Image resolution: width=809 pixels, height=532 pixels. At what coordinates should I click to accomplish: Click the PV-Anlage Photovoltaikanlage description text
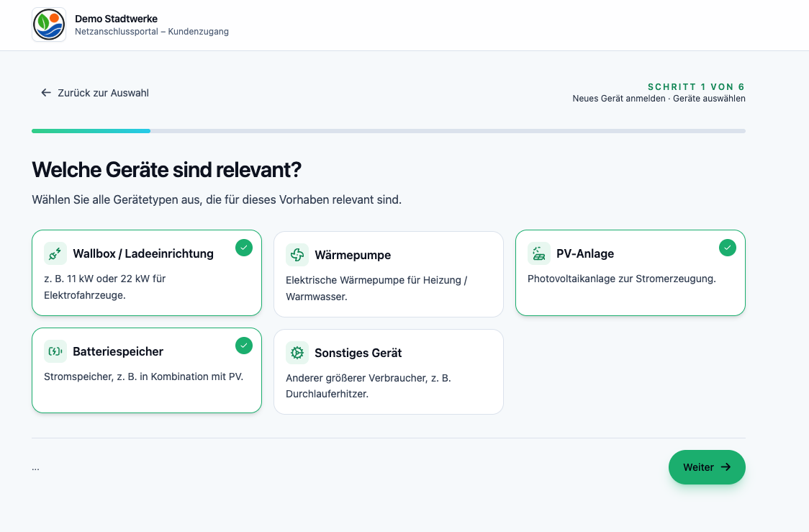click(x=621, y=279)
